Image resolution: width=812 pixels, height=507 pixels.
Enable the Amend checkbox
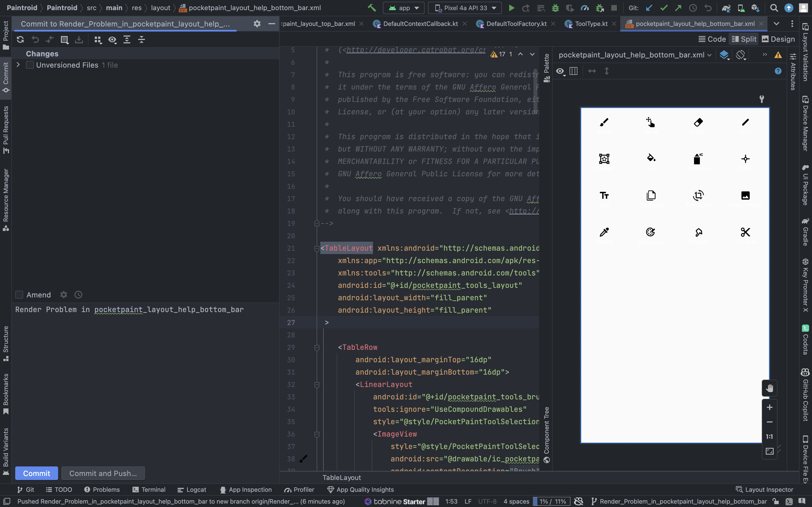pyautogui.click(x=19, y=295)
